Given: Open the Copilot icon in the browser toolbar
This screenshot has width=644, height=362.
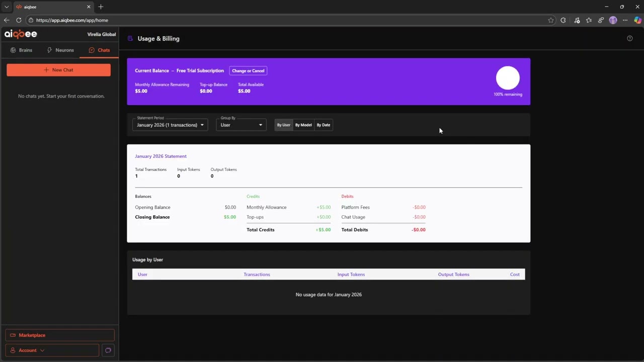Looking at the screenshot, I should point(637,20).
